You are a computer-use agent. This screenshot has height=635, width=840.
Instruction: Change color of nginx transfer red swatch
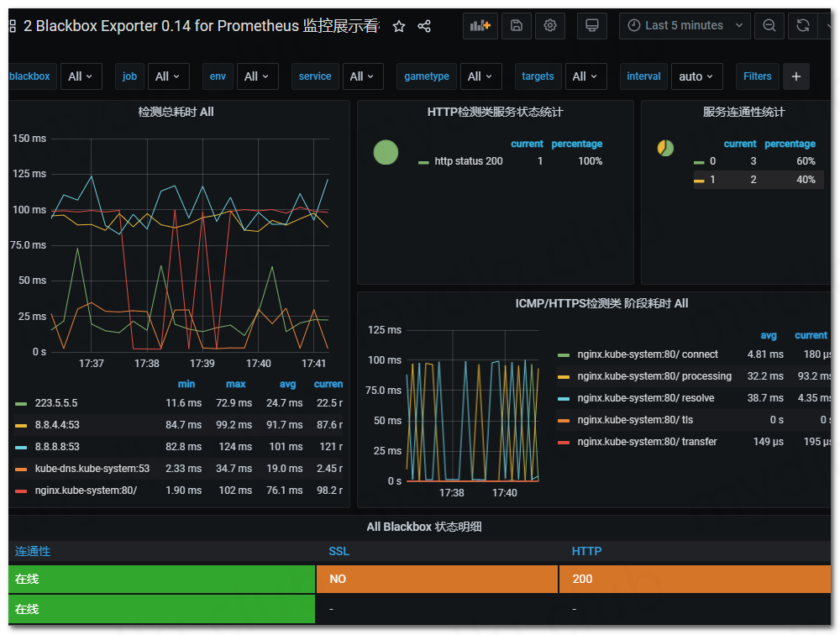[564, 443]
